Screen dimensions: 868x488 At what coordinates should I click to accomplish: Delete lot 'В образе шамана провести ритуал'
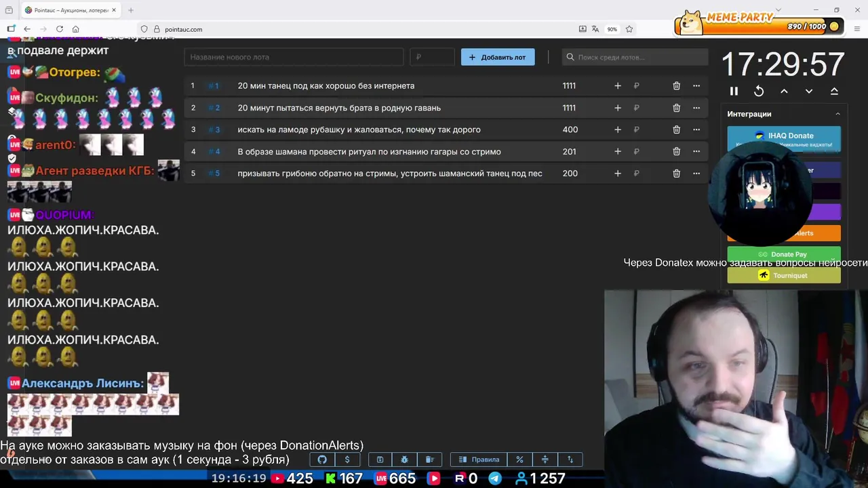click(x=676, y=151)
